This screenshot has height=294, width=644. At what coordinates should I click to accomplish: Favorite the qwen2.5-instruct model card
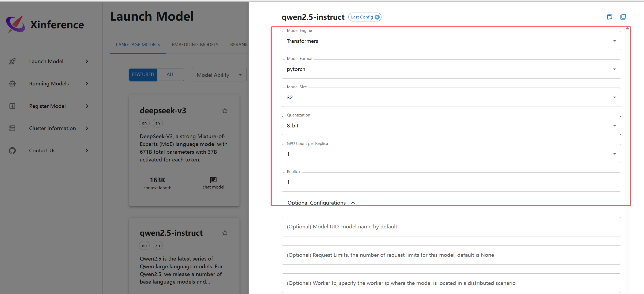coord(225,233)
